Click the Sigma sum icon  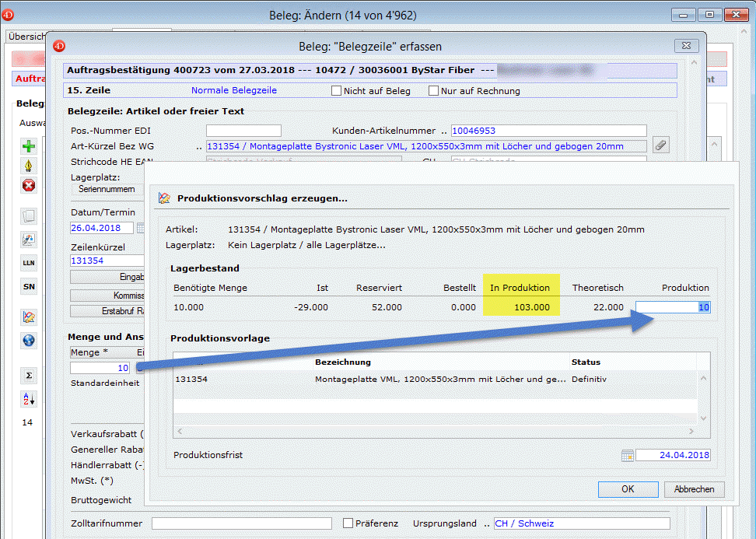tap(29, 376)
